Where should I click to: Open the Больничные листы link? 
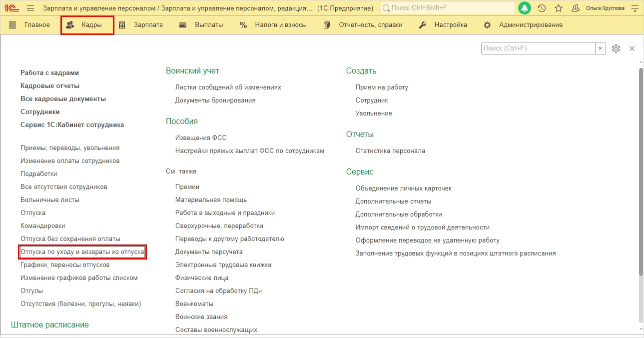(50, 200)
